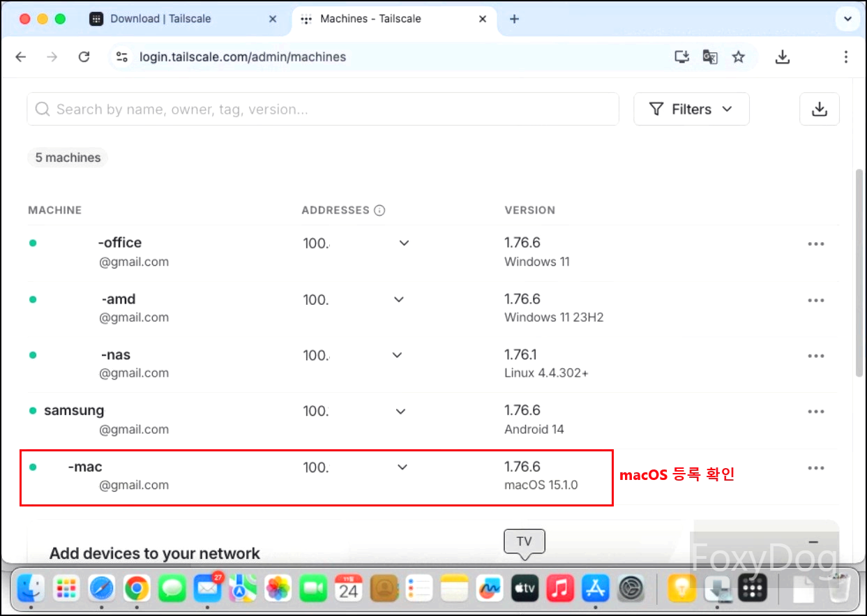Expand addresses for -nas machine
867x616 pixels.
(x=397, y=355)
